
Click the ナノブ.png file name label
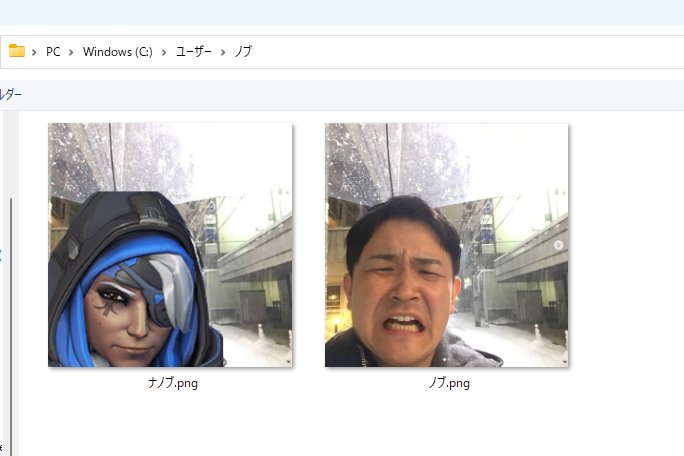point(173,383)
